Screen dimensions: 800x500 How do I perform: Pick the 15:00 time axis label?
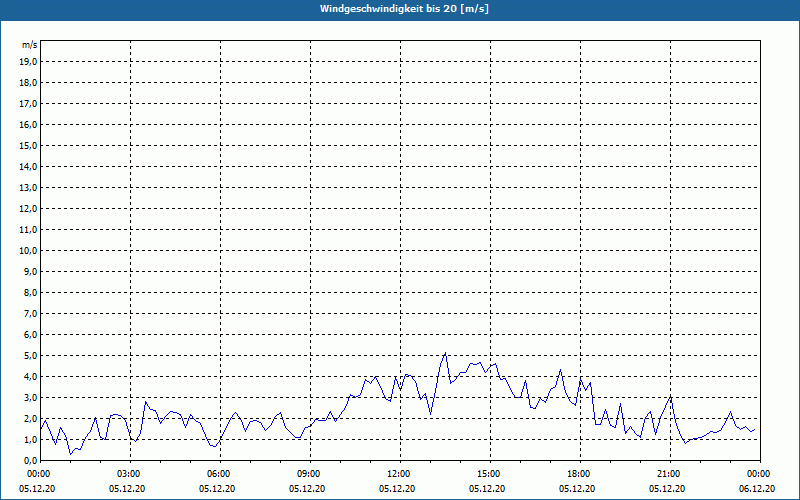click(x=489, y=474)
